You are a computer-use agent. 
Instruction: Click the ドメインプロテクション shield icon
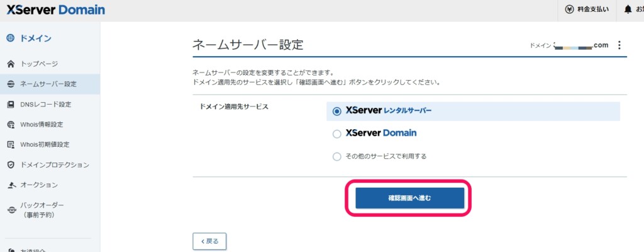tap(11, 164)
